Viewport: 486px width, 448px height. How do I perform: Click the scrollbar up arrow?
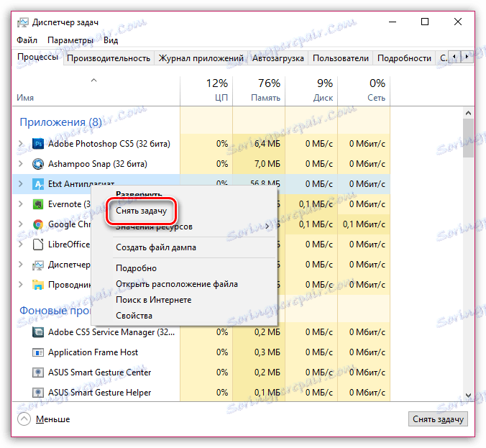tap(468, 113)
